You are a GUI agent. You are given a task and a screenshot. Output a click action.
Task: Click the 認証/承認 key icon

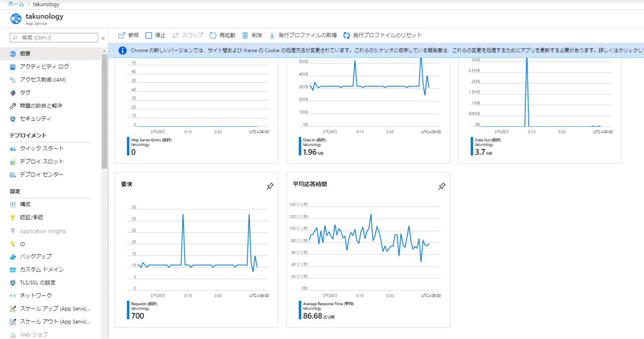[13, 218]
